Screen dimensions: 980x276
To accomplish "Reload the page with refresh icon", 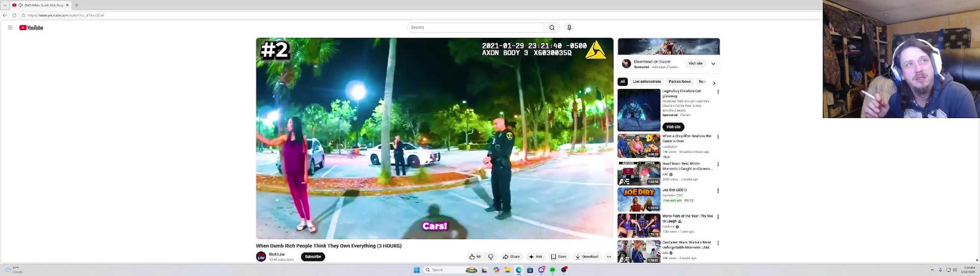I will click(14, 15).
